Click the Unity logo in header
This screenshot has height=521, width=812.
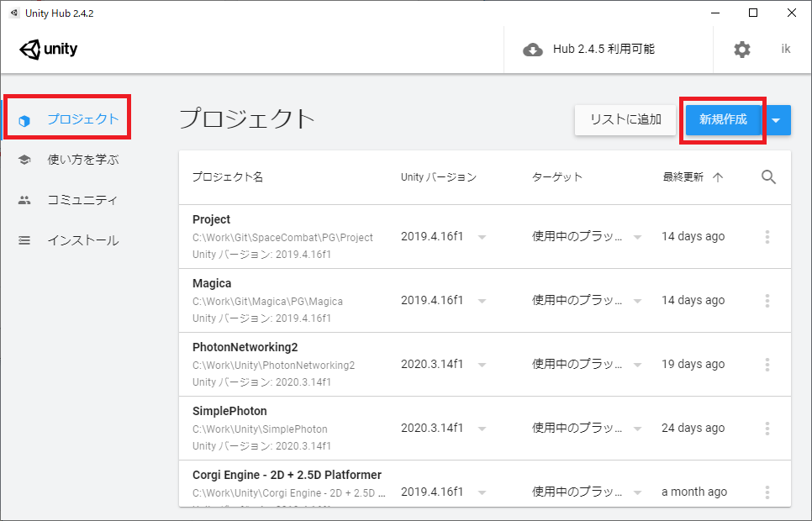click(49, 49)
